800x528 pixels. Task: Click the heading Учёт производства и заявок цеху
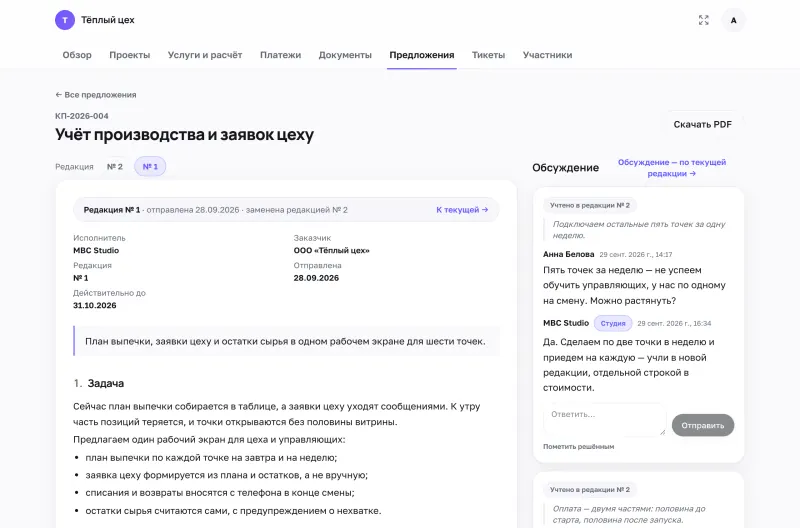point(184,134)
